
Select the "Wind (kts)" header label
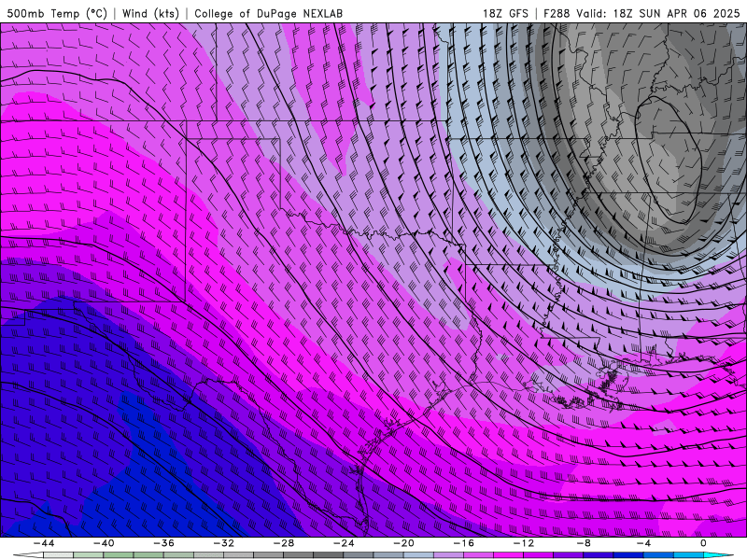[150, 14]
